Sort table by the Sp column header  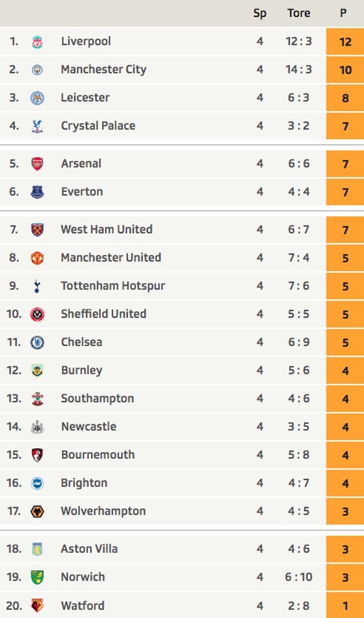pyautogui.click(x=260, y=13)
